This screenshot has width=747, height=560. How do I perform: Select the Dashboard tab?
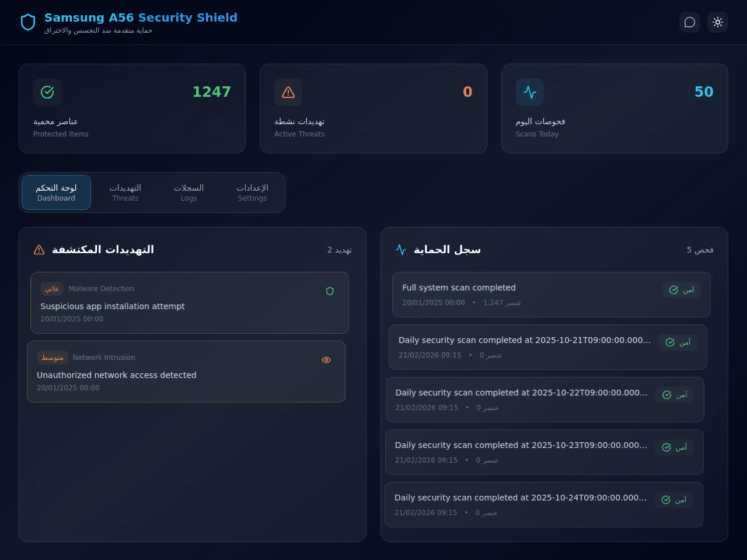[x=56, y=192]
